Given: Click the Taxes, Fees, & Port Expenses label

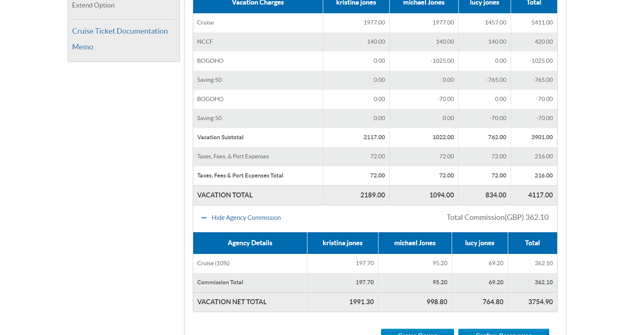Looking at the screenshot, I should point(233,157).
